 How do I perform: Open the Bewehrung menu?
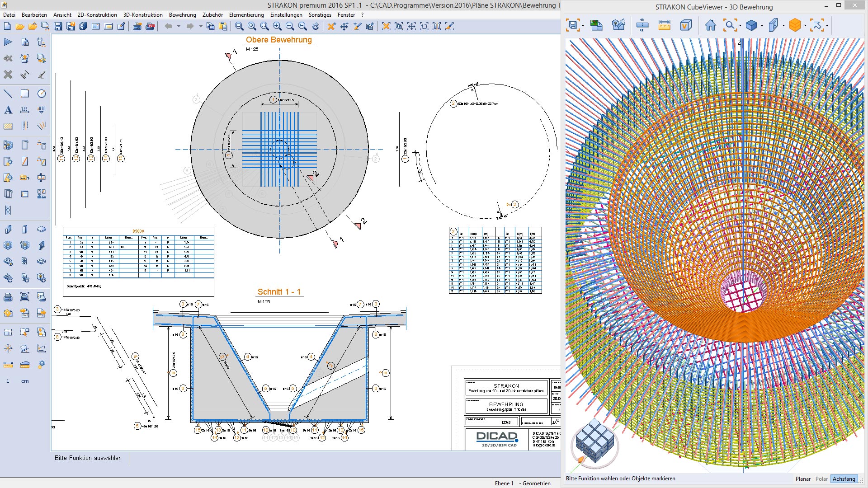(x=183, y=15)
